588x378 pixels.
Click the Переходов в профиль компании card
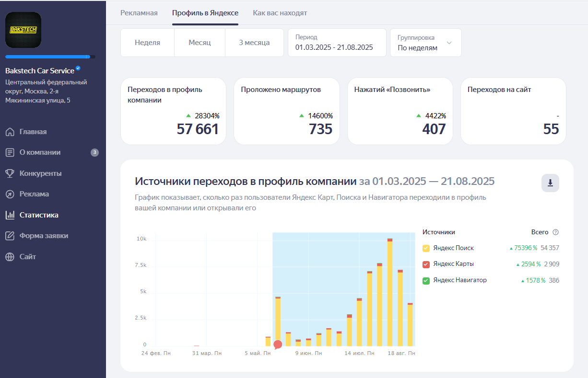[x=173, y=111]
